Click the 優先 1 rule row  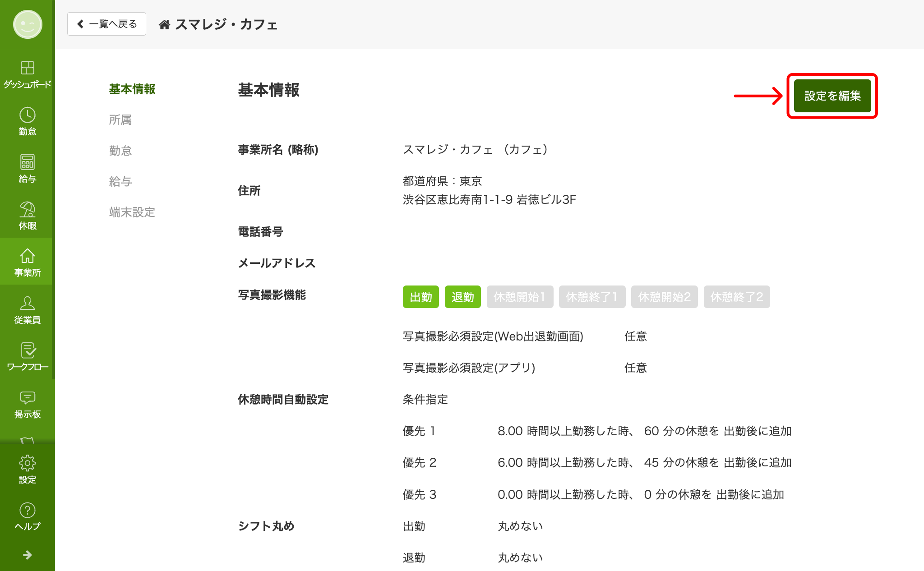(597, 431)
